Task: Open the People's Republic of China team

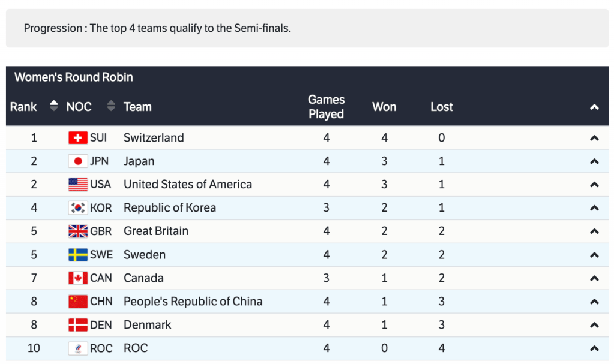Action: (x=193, y=302)
